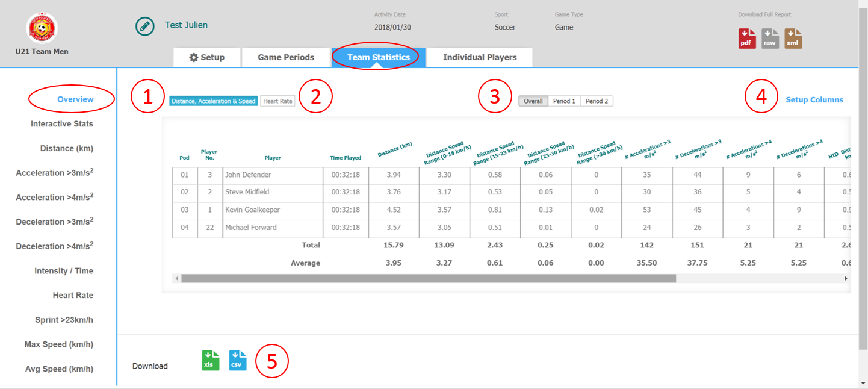Select the Period 1 filter
The image size is (868, 389).
click(564, 101)
